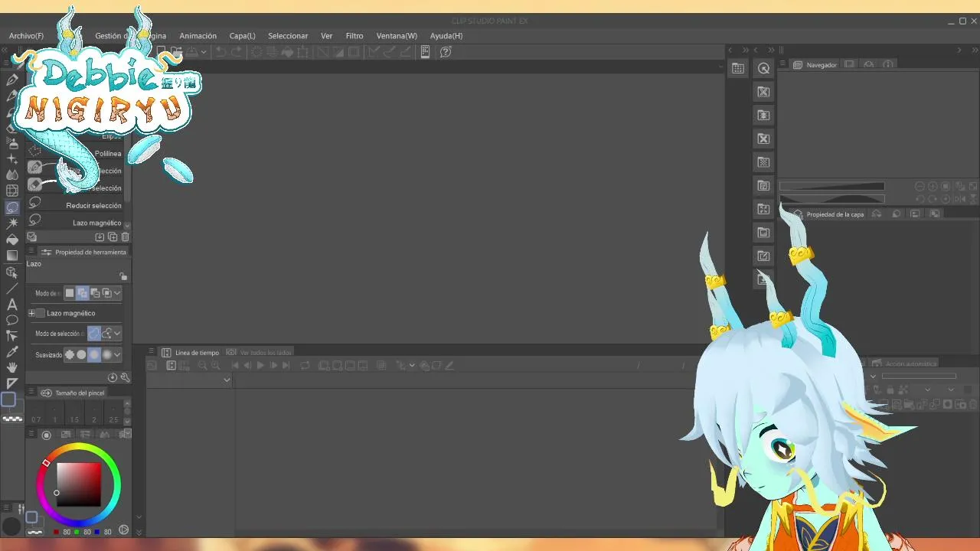Toggle the tool property lock icon

(122, 276)
